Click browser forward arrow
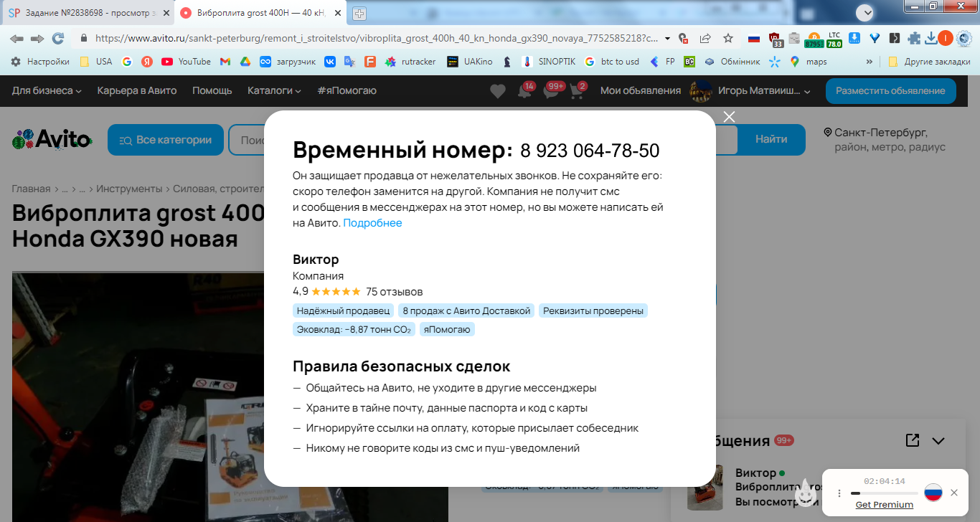980x522 pixels. pyautogui.click(x=37, y=38)
